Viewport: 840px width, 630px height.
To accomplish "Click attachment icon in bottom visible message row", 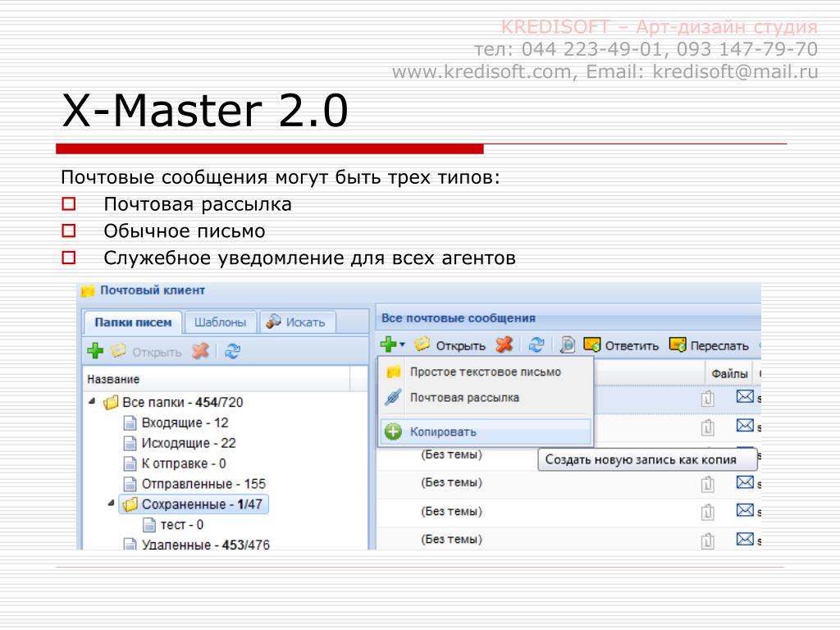I will point(708,541).
